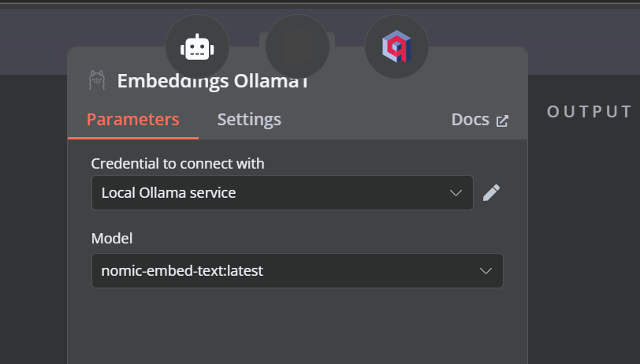The image size is (640, 364).
Task: Switch to the Parameters tab
Action: point(133,120)
